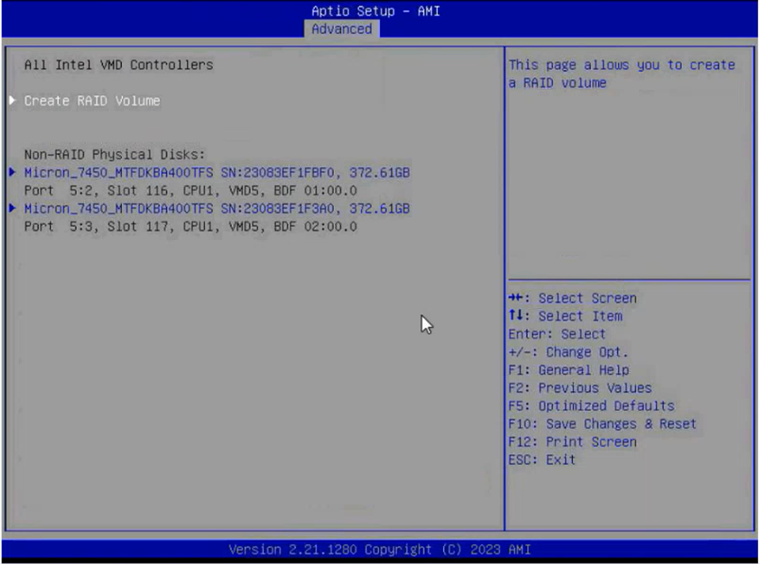Select Create RAID Volume entry

pos(92,101)
